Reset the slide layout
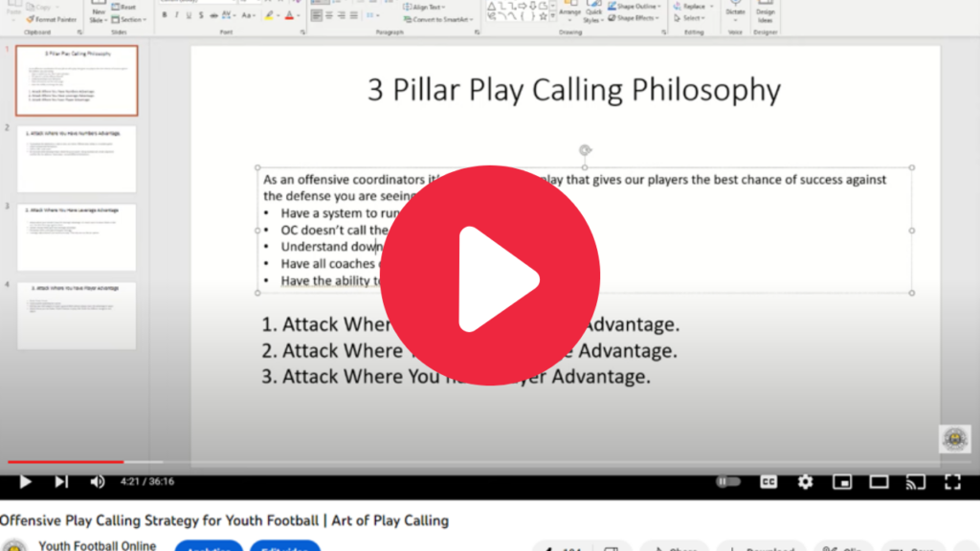 coord(124,7)
